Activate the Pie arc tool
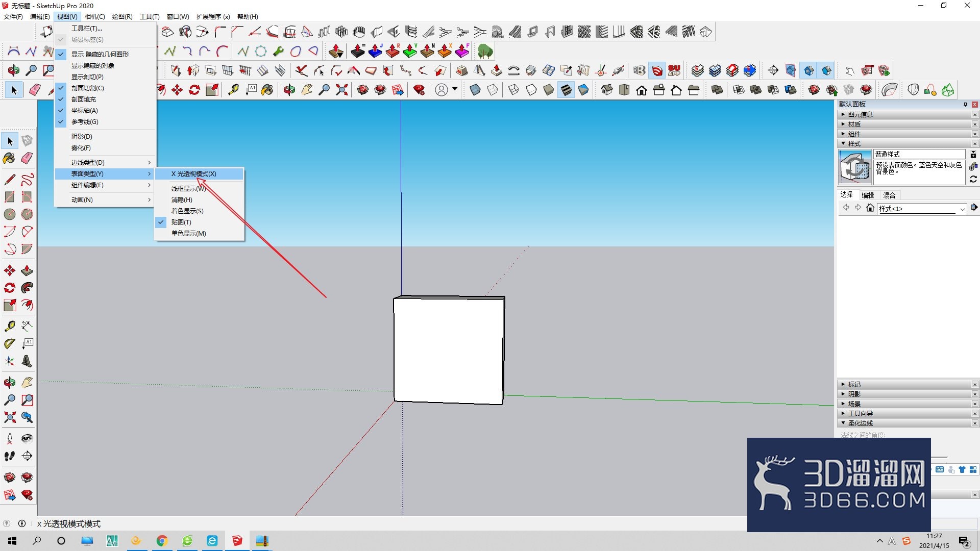This screenshot has width=980, height=551. pyautogui.click(x=27, y=249)
